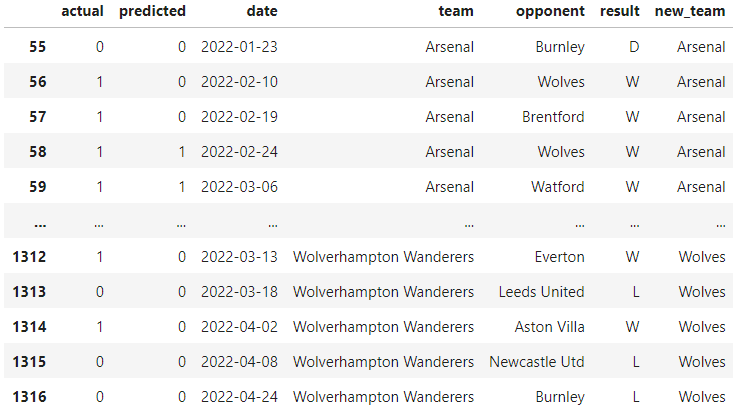737x420 pixels.
Task: Click the D result in row 55
Action: 634,47
